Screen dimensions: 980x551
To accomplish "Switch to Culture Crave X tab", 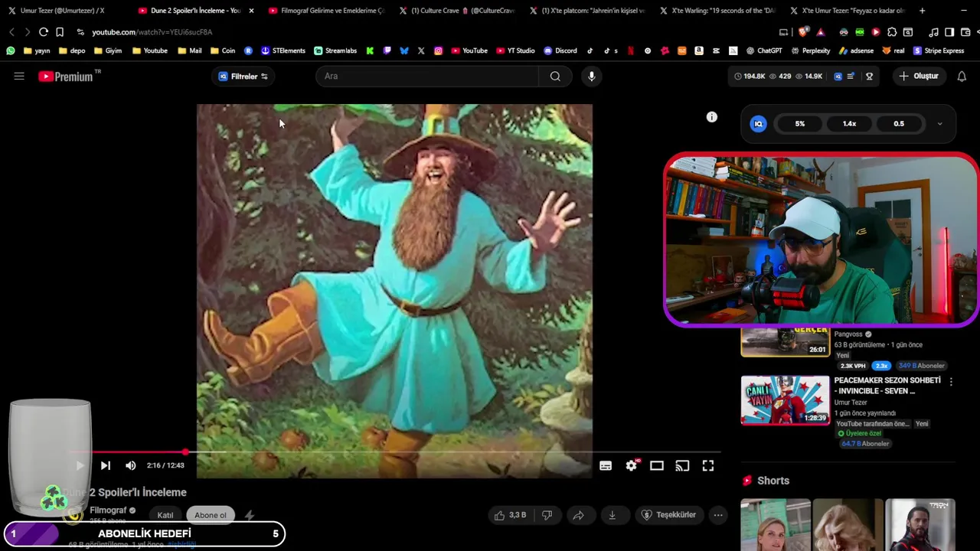I will point(457,11).
